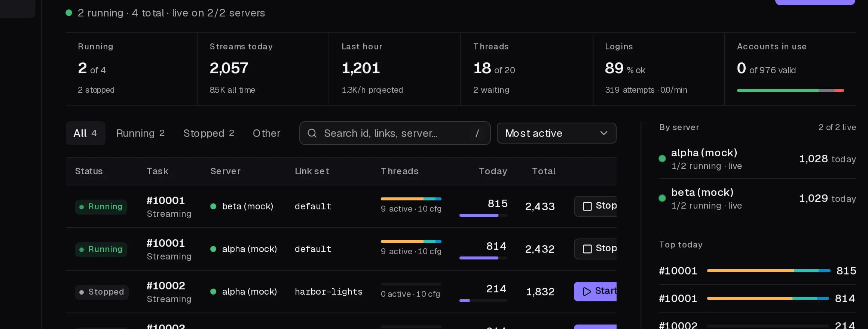The image size is (868, 329).
Task: Click the Server column header
Action: point(225,171)
